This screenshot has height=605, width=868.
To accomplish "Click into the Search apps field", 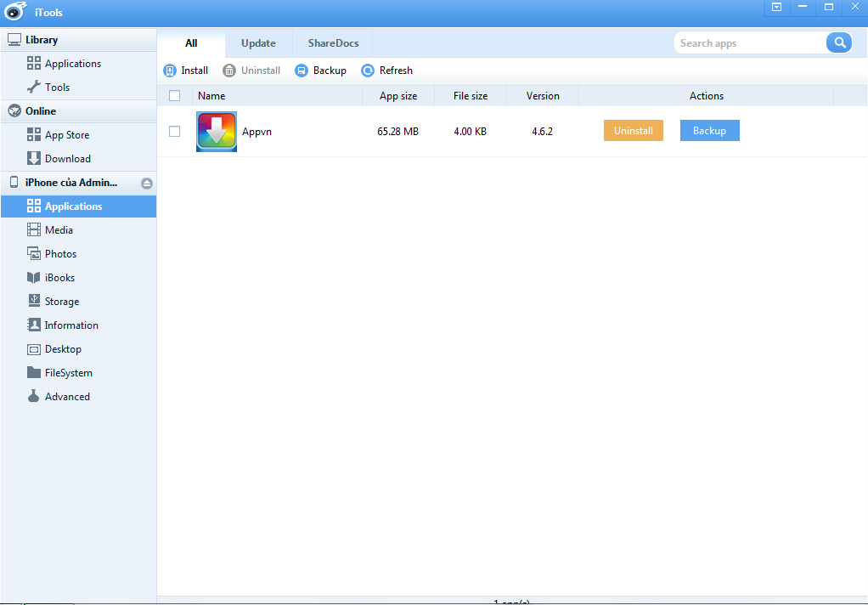I will (x=747, y=43).
